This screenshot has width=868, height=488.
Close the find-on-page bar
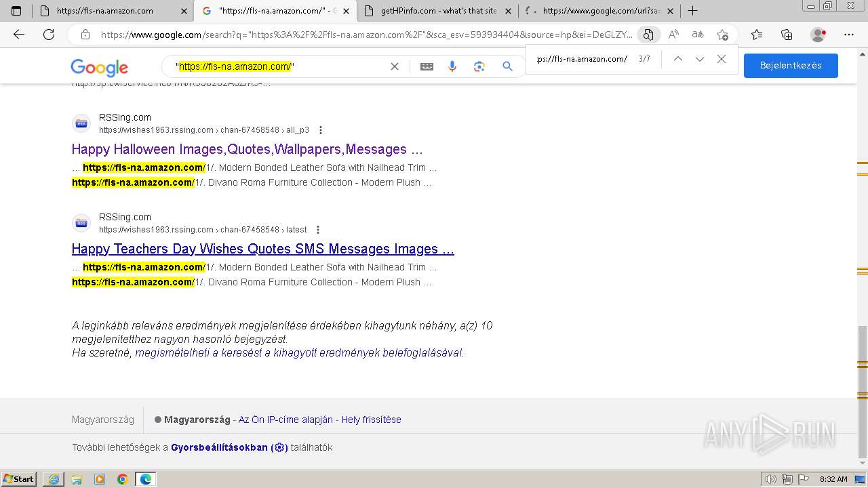click(722, 59)
